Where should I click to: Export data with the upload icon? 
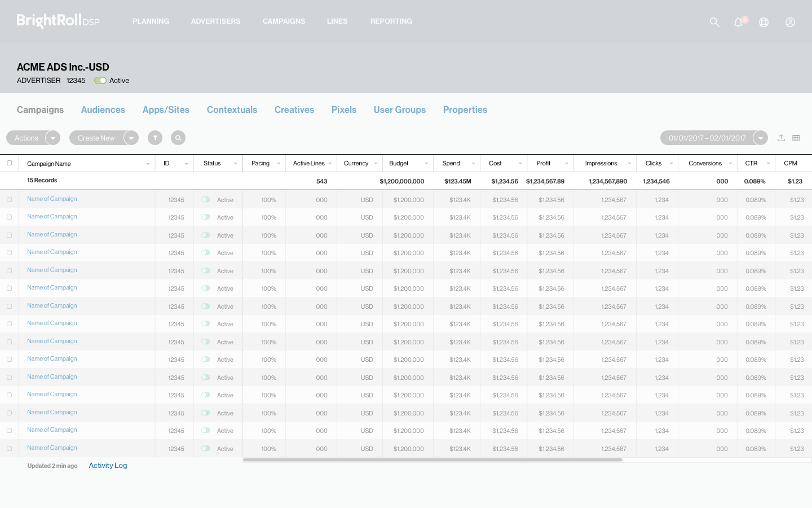781,137
